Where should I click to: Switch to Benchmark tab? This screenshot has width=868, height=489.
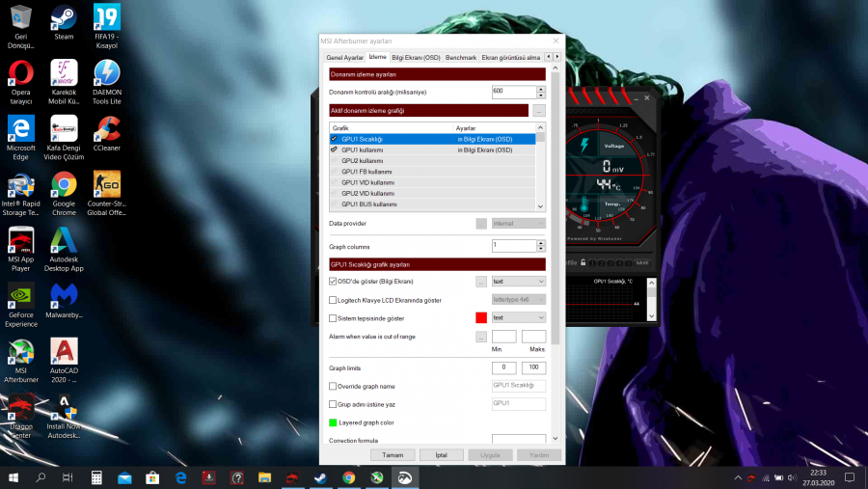click(x=461, y=58)
